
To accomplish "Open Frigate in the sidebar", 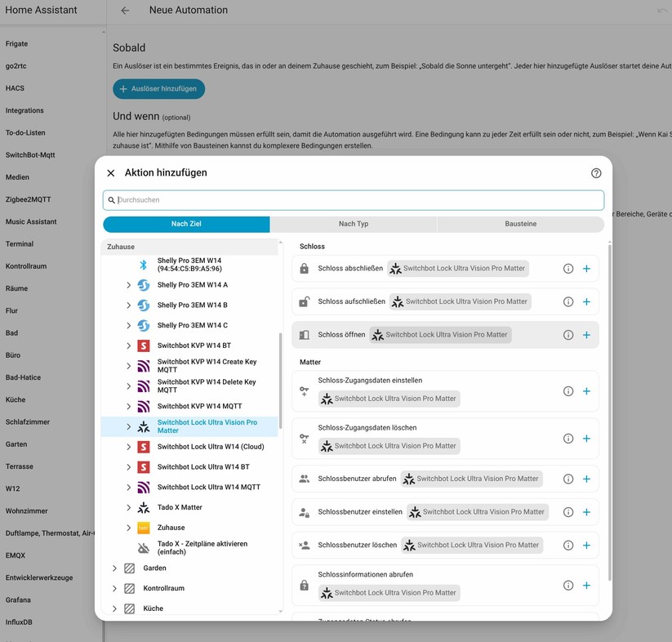I will tap(16, 44).
